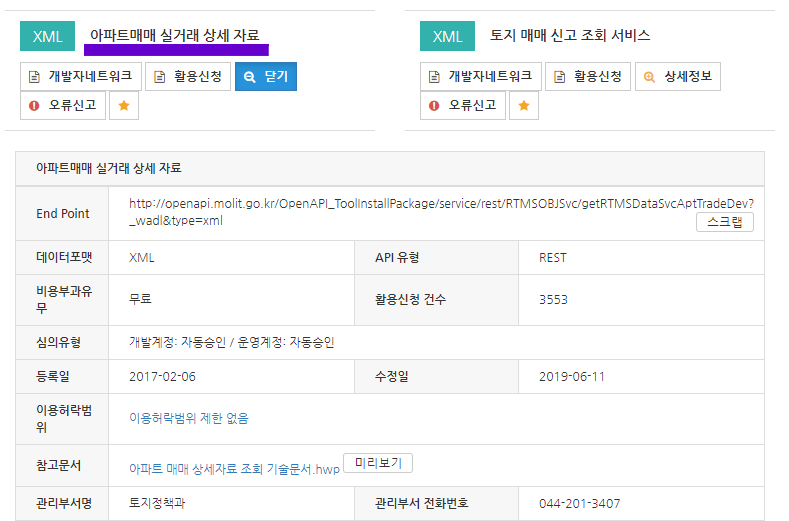Viewport: 789px width, 521px height.
Task: Click the 무료 cost value
Action: click(x=140, y=299)
